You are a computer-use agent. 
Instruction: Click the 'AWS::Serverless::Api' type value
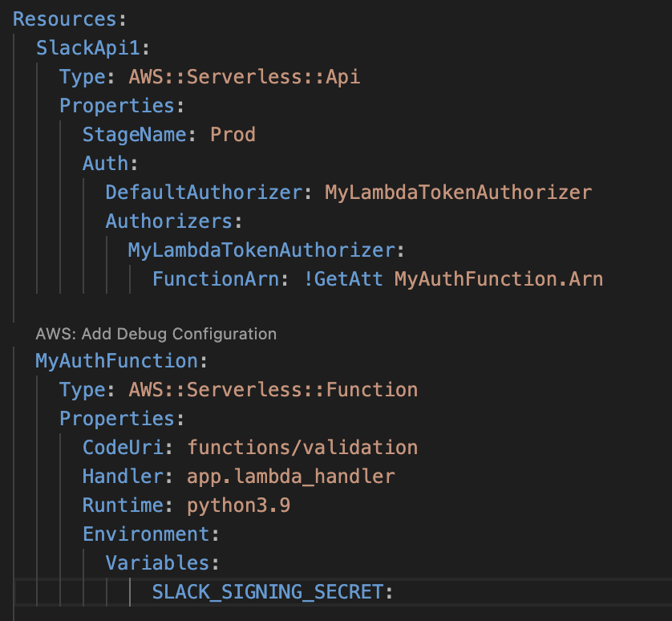(245, 77)
